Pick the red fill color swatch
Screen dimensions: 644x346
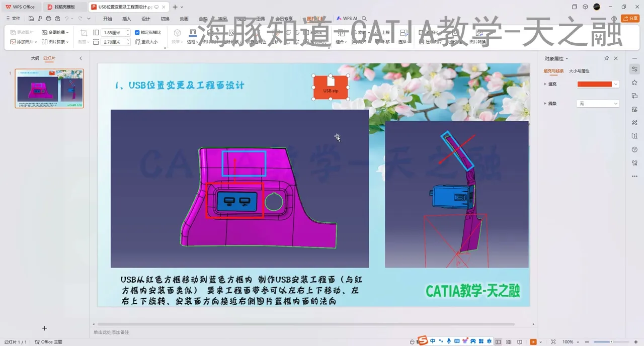(x=595, y=84)
